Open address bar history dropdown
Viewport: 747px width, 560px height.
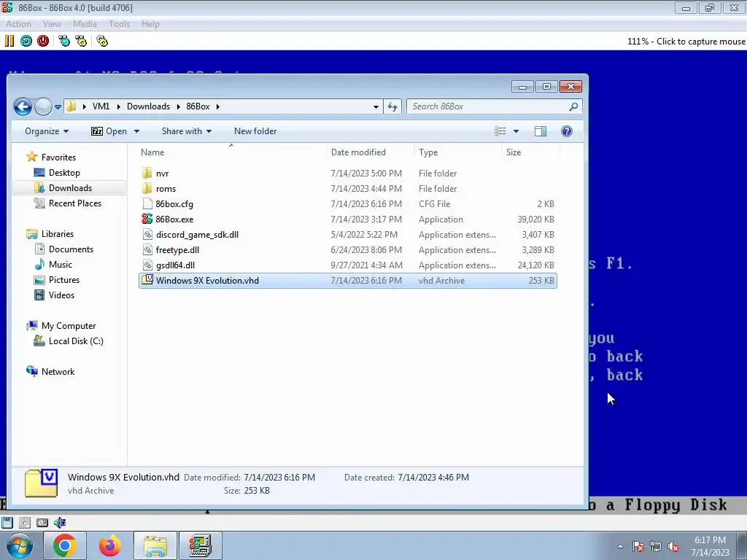tap(376, 106)
